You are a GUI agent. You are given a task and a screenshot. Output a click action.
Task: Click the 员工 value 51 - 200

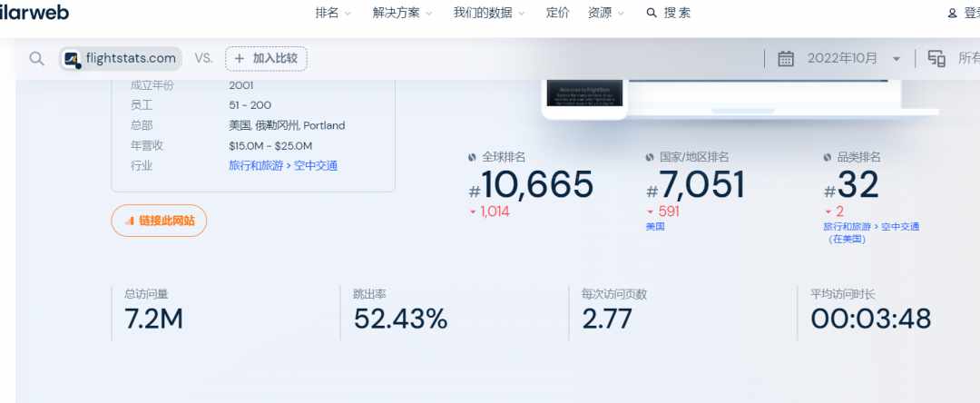click(250, 105)
